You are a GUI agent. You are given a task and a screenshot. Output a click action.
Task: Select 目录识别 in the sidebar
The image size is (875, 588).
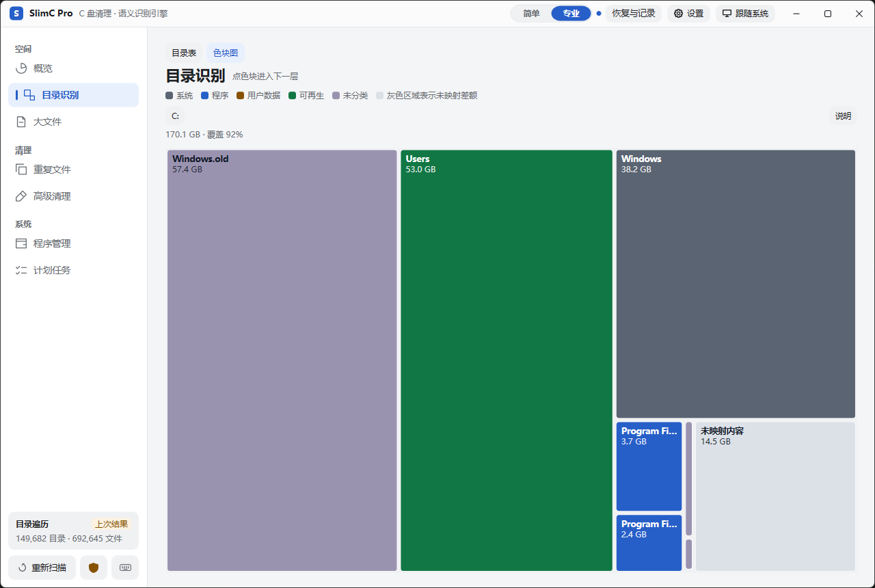pos(73,95)
